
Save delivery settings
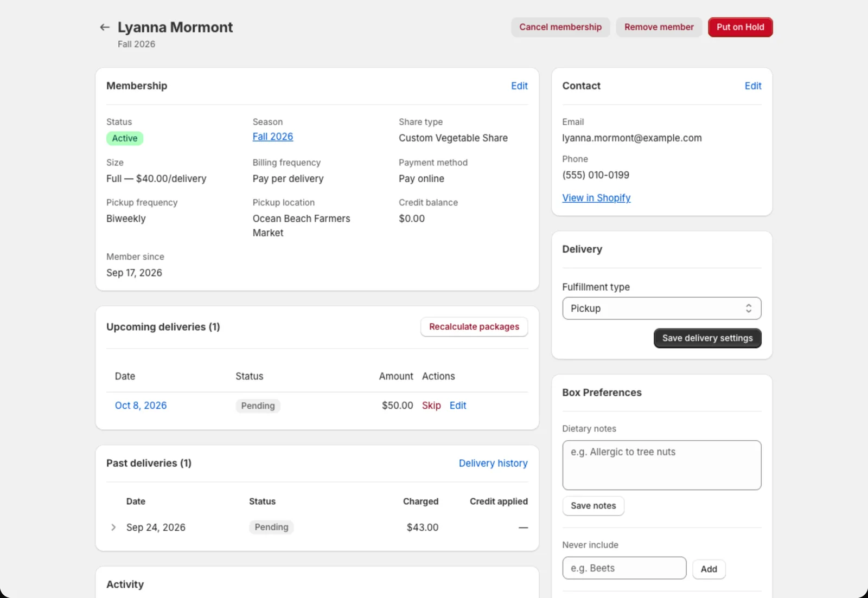[x=707, y=338]
